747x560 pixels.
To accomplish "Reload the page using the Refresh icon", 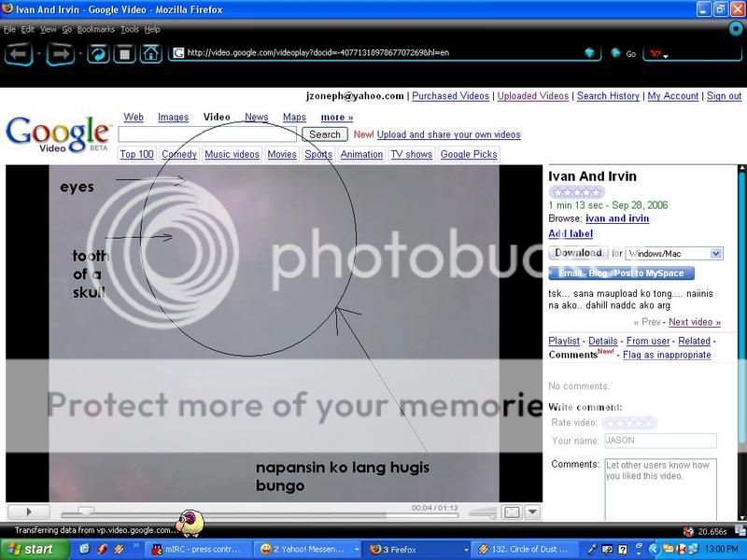I will (x=97, y=53).
